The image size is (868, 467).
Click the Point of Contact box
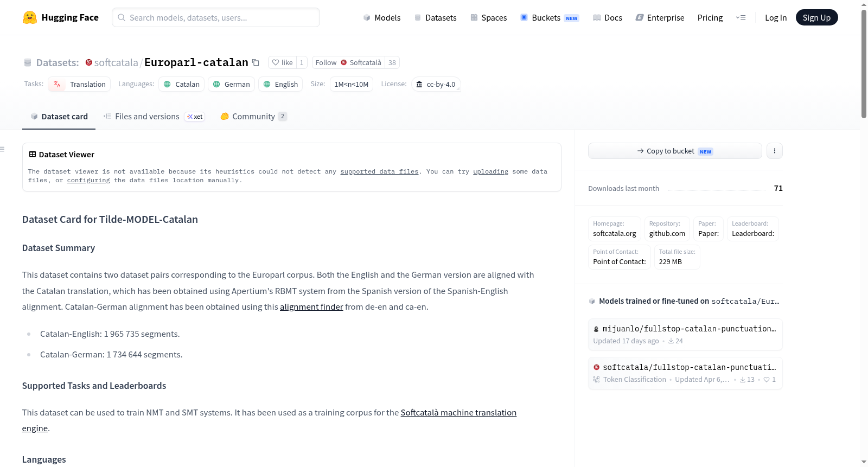(x=620, y=257)
